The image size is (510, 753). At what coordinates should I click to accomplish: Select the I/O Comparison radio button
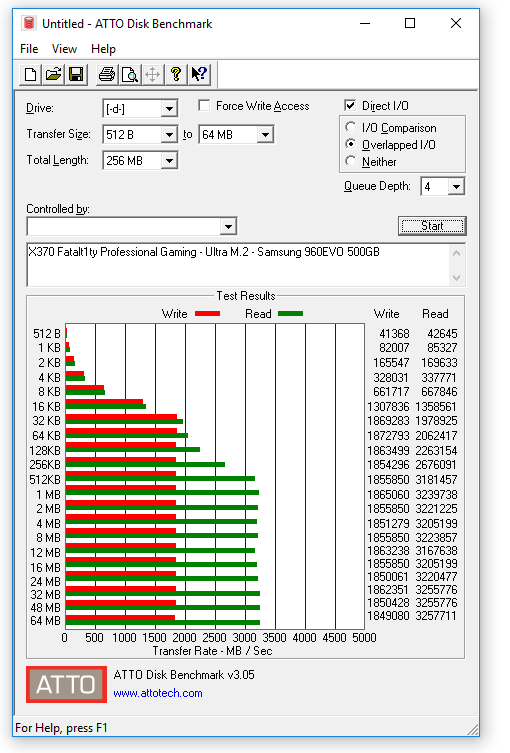coord(351,127)
